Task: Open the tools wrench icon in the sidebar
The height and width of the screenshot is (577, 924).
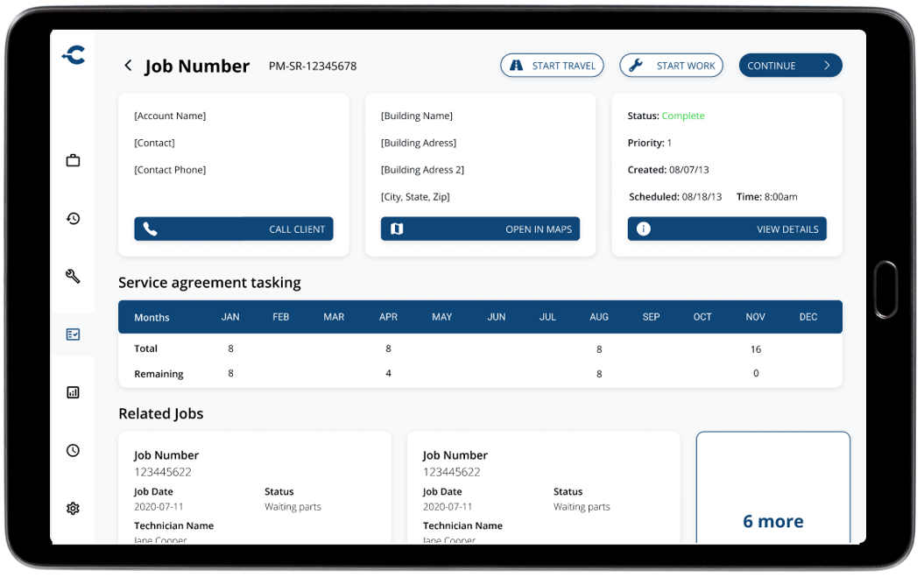Action: [73, 276]
